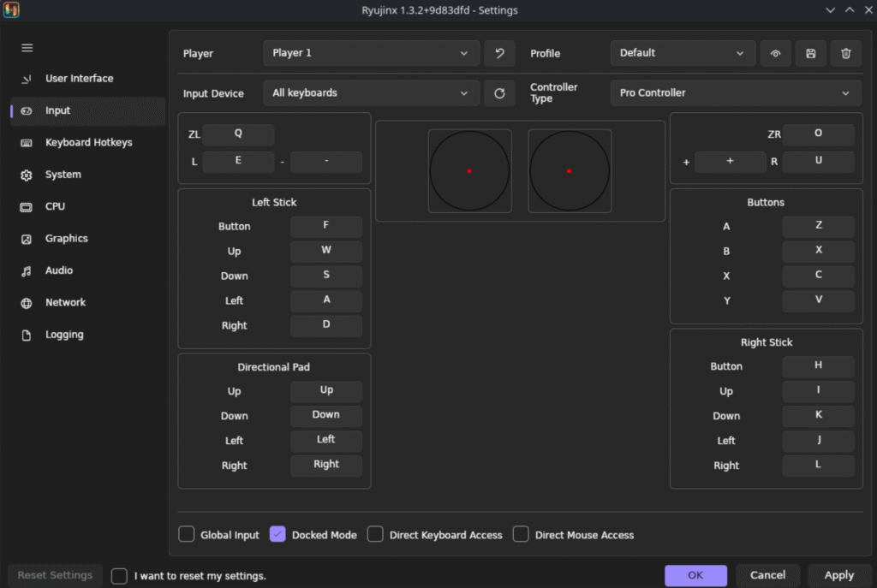
Task: Rebind Left Stick Up key W
Action: pyautogui.click(x=326, y=251)
